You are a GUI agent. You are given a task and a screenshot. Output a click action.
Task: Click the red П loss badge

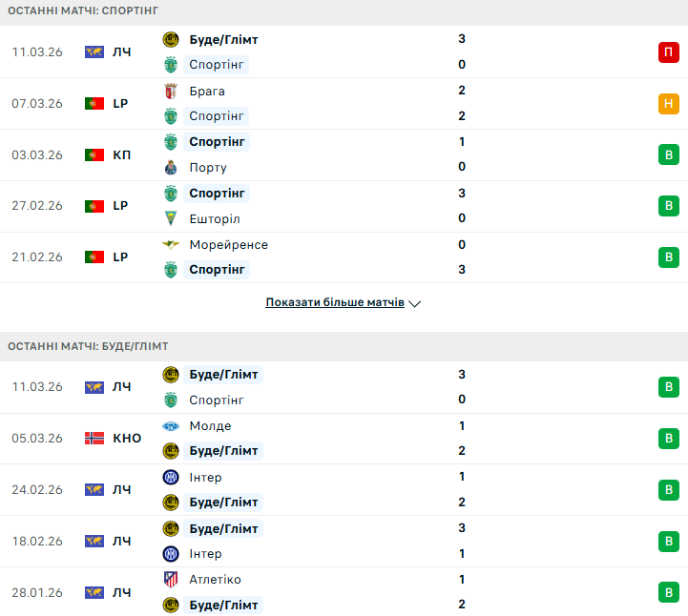pos(668,52)
